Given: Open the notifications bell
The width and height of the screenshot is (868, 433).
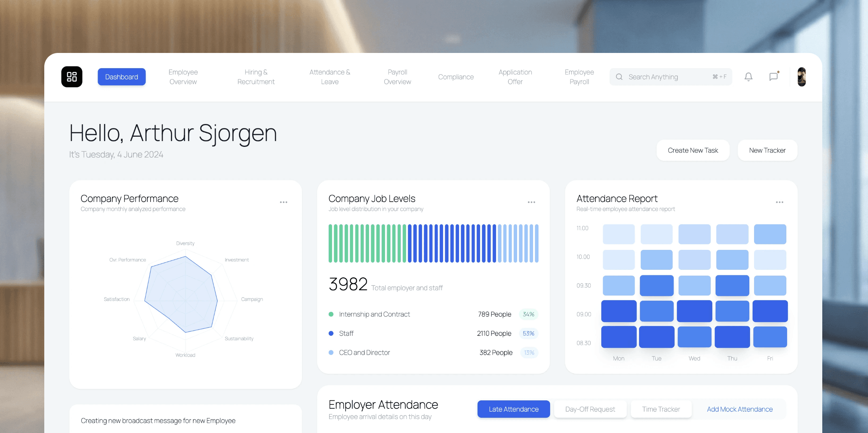Looking at the screenshot, I should [x=748, y=77].
